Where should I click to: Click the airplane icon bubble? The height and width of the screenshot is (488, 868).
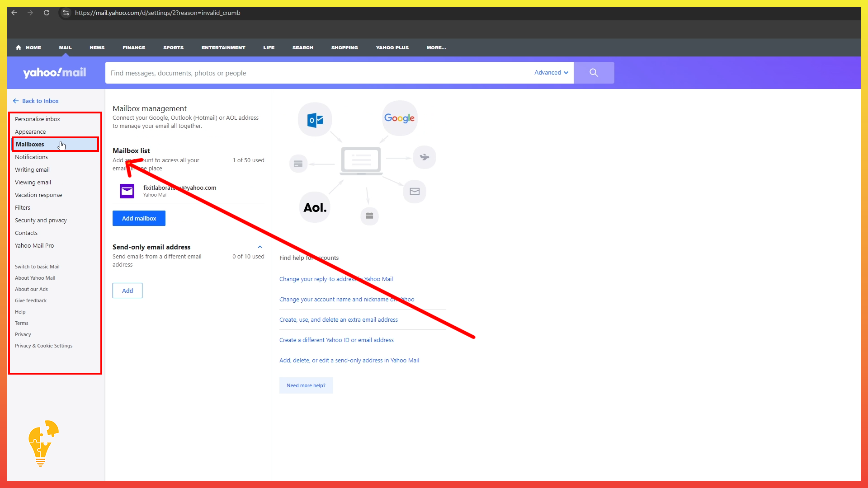click(x=425, y=157)
